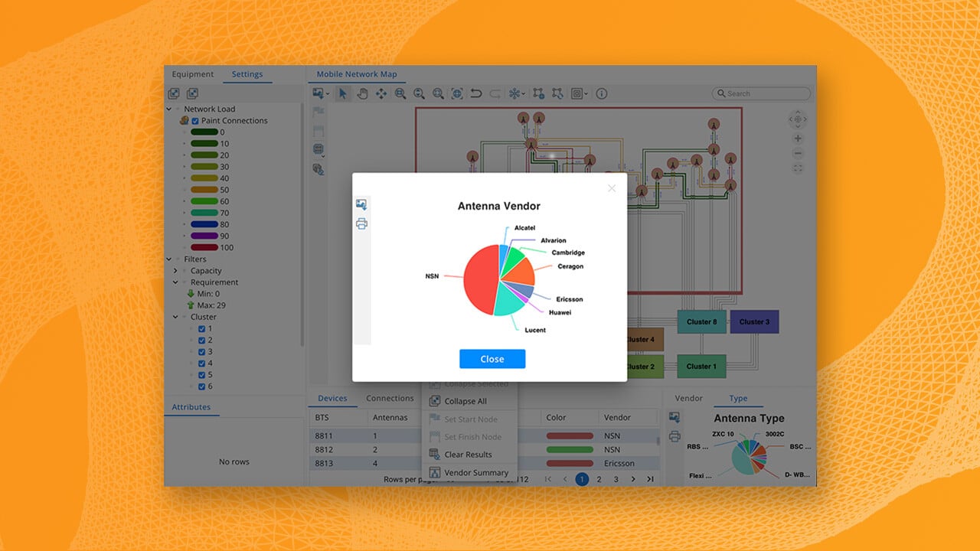This screenshot has height=551, width=980.
Task: Expand the Capacity filter node
Action: 175,271
